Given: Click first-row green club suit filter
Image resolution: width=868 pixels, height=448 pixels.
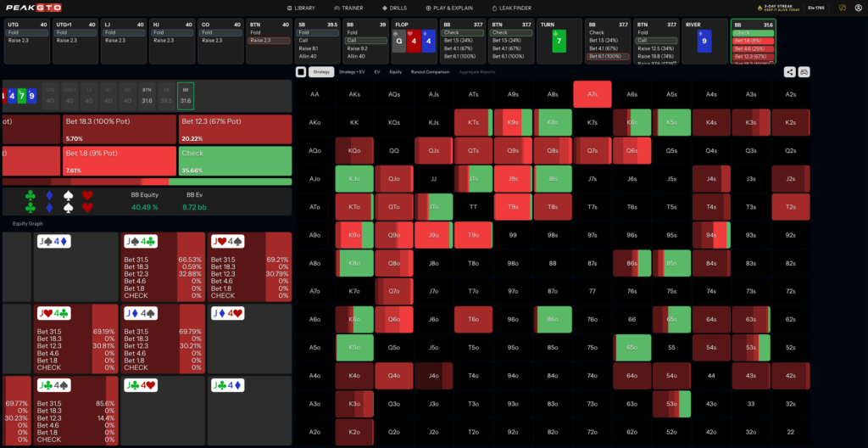Looking at the screenshot, I should (30, 195).
